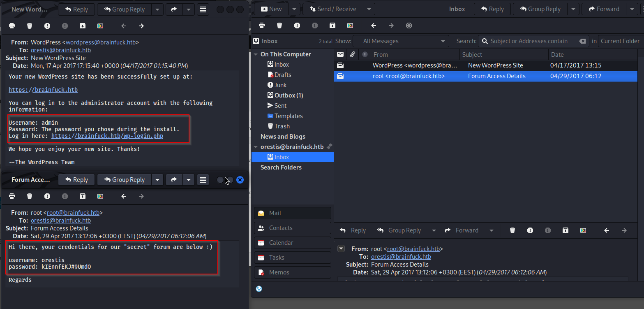This screenshot has width=644, height=309.
Task: Open the brainfuck.htb/wp-login.php link
Action: point(107,136)
